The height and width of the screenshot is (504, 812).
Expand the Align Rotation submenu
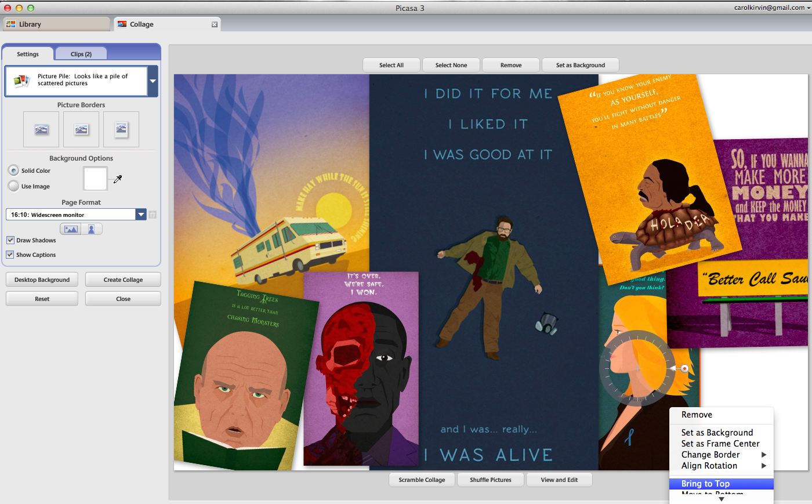pyautogui.click(x=722, y=466)
